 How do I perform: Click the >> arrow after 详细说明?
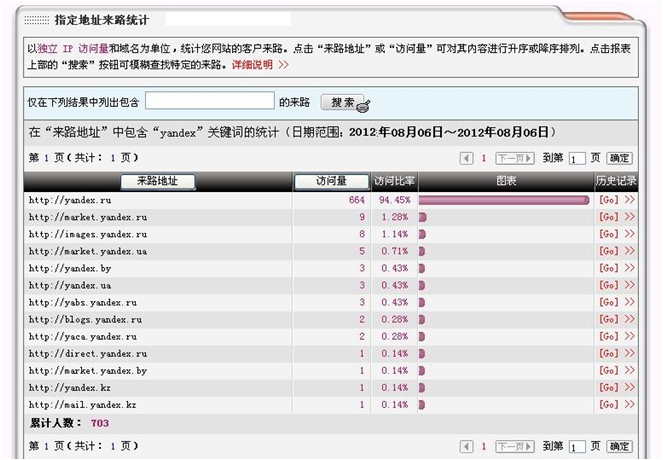pos(283,65)
